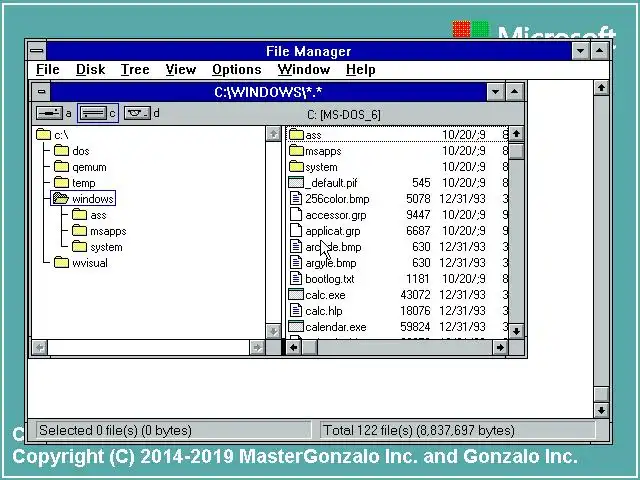Open the Disk menu
Image resolution: width=640 pixels, height=480 pixels.
tap(91, 70)
